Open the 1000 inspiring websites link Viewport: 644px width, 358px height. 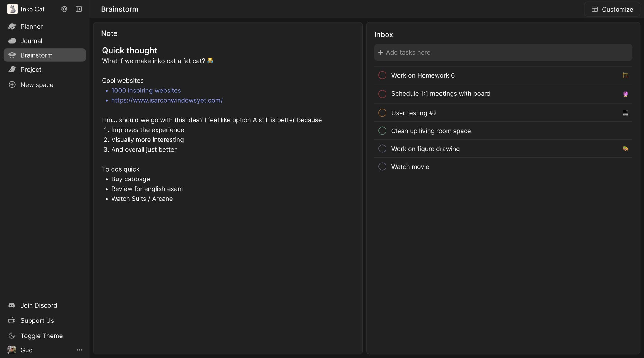coord(146,90)
